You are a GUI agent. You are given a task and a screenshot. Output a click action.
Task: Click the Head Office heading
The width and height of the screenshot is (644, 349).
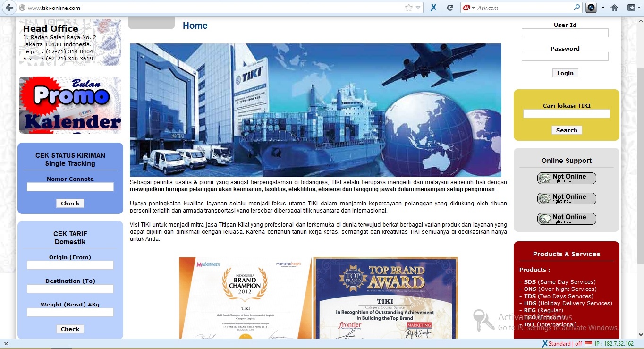[51, 28]
